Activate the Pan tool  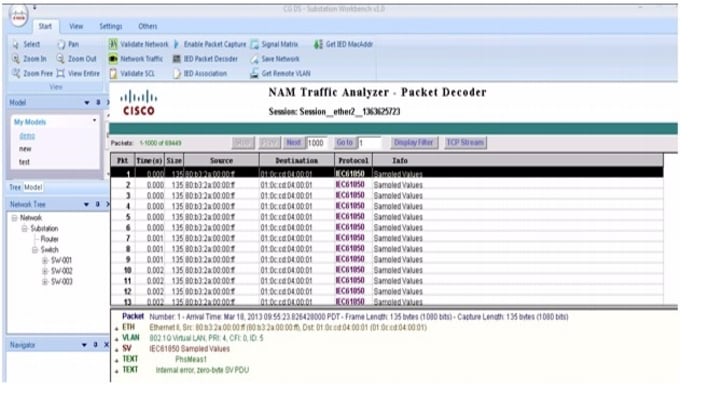click(x=68, y=45)
